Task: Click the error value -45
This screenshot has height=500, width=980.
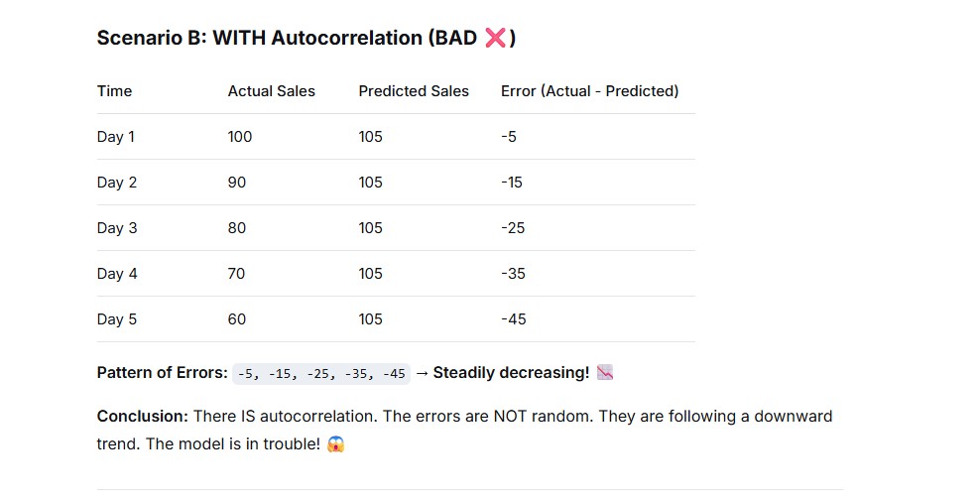Action: [x=514, y=319]
